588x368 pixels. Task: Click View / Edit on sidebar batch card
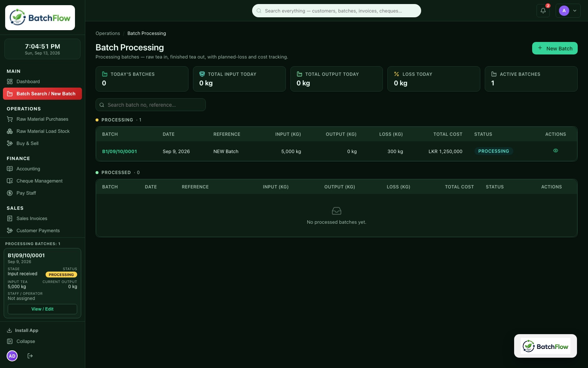click(x=42, y=309)
